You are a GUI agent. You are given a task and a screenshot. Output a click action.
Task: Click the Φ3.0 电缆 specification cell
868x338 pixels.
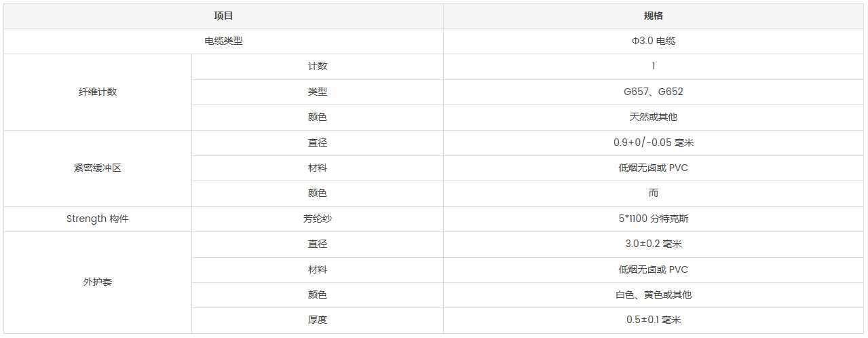pos(653,41)
